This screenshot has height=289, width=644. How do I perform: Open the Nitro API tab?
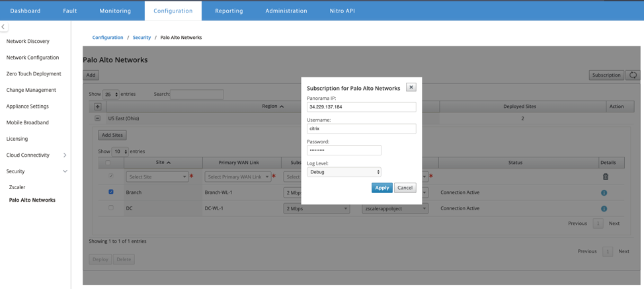tap(342, 11)
